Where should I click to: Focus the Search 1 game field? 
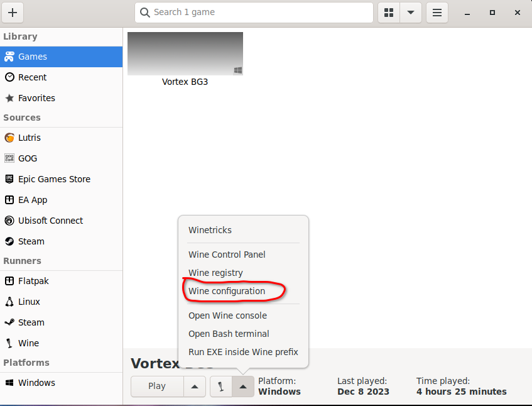pos(254,13)
